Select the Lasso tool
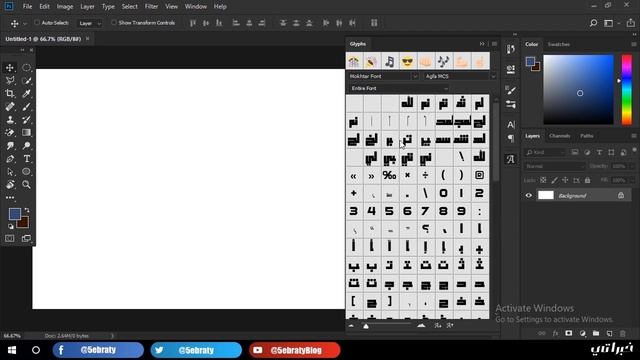Image resolution: width=640 pixels, height=360 pixels. tap(10, 80)
